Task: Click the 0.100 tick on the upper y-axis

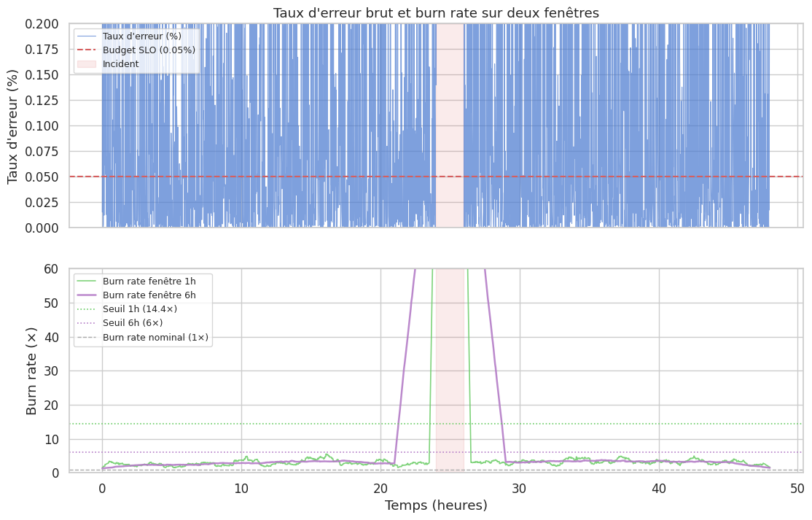Action: click(47, 126)
